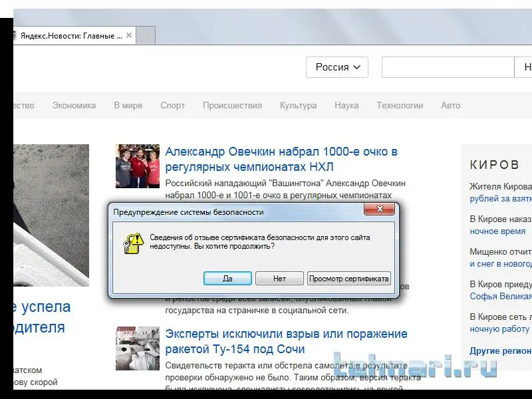Go to the Происшествия news section
Viewport: 532px width, 399px height.
point(232,106)
